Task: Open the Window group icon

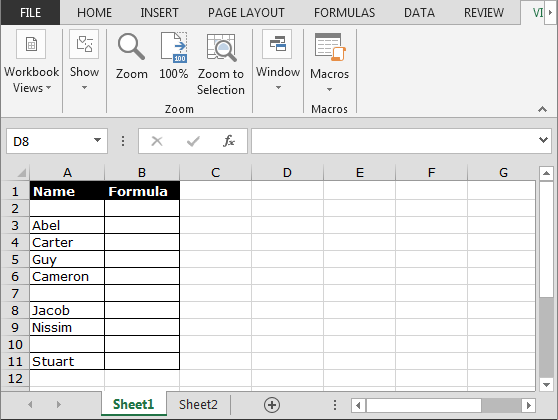Action: tap(277, 44)
